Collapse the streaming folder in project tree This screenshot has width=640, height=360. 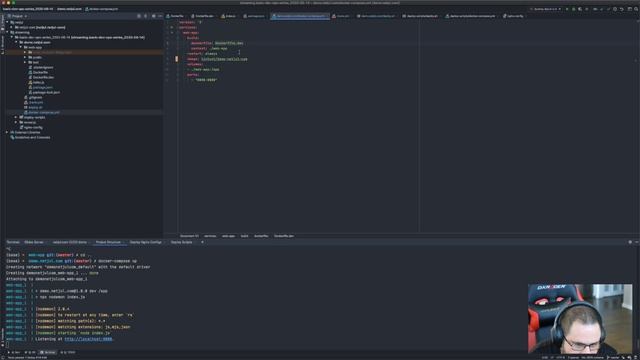pos(7,32)
